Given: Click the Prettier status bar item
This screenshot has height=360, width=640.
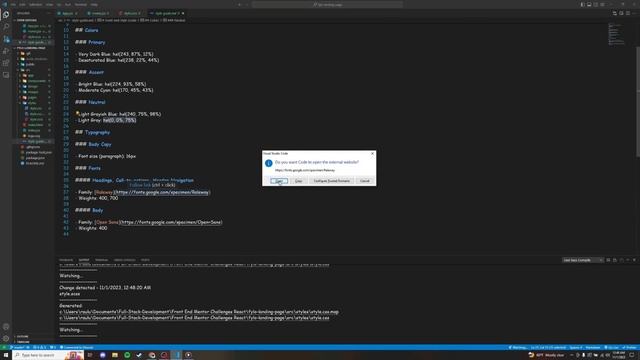Looking at the screenshot, I should pyautogui.click(x=629, y=348).
